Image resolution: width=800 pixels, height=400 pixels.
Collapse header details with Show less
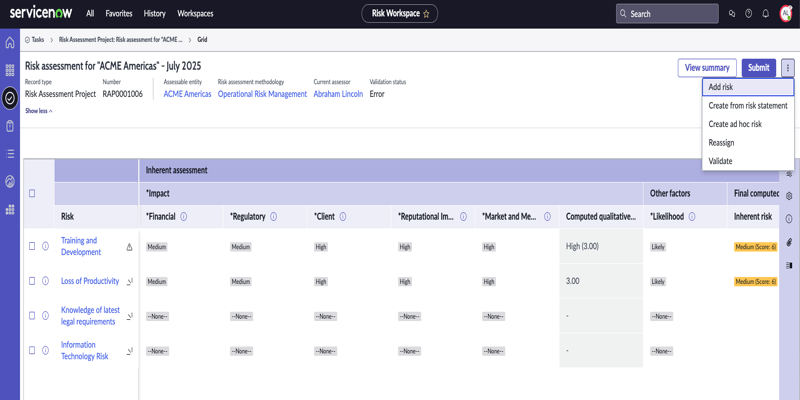point(39,111)
